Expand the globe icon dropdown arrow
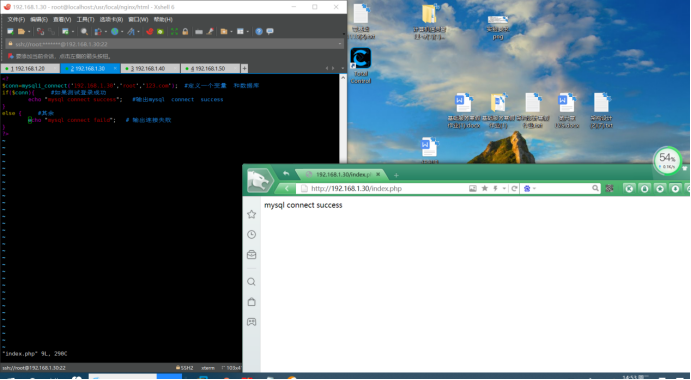 pos(122,31)
